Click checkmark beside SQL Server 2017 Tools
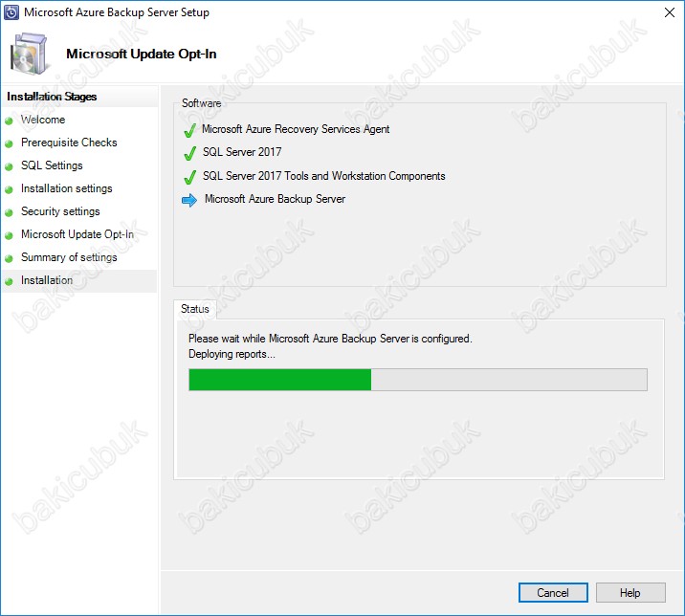The height and width of the screenshot is (616, 685). [x=189, y=177]
